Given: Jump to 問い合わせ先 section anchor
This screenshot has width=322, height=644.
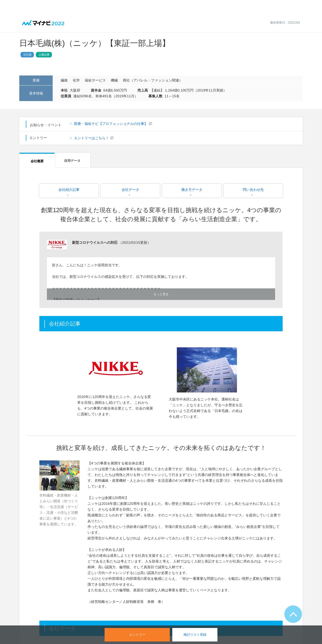Looking at the screenshot, I should pyautogui.click(x=253, y=191).
